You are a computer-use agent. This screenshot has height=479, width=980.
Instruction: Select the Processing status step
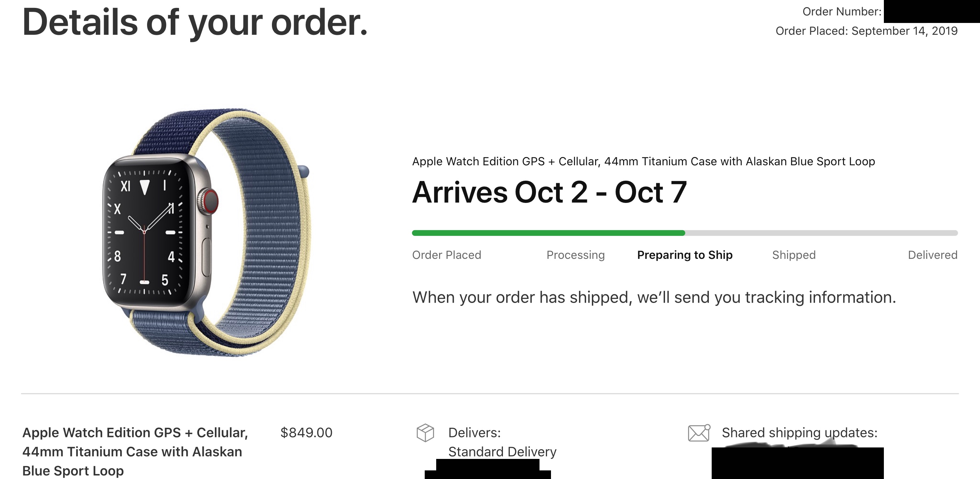tap(575, 255)
